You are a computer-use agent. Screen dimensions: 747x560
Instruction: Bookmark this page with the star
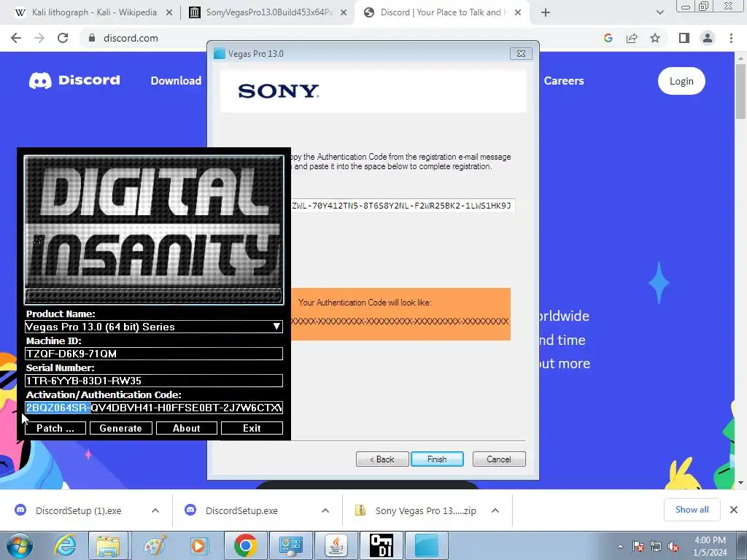[655, 38]
